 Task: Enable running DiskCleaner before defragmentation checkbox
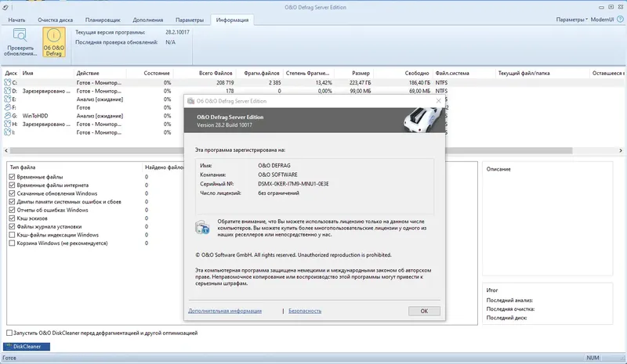(x=9, y=333)
